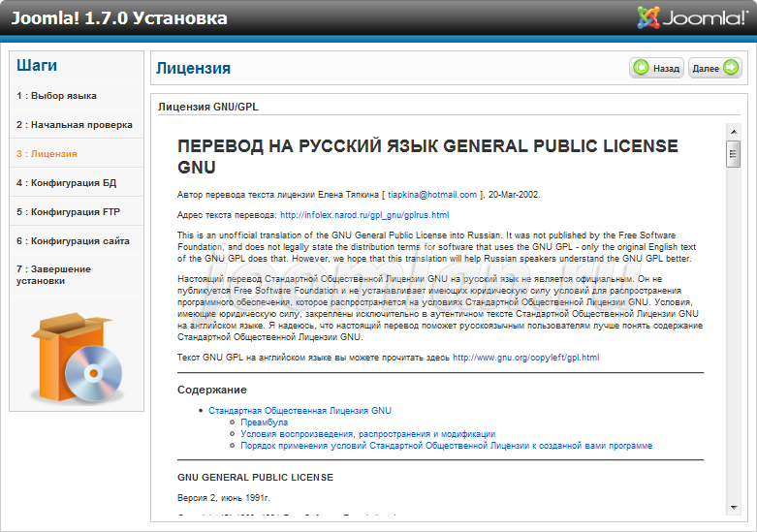Jump to the Преамбула section link

click(264, 422)
